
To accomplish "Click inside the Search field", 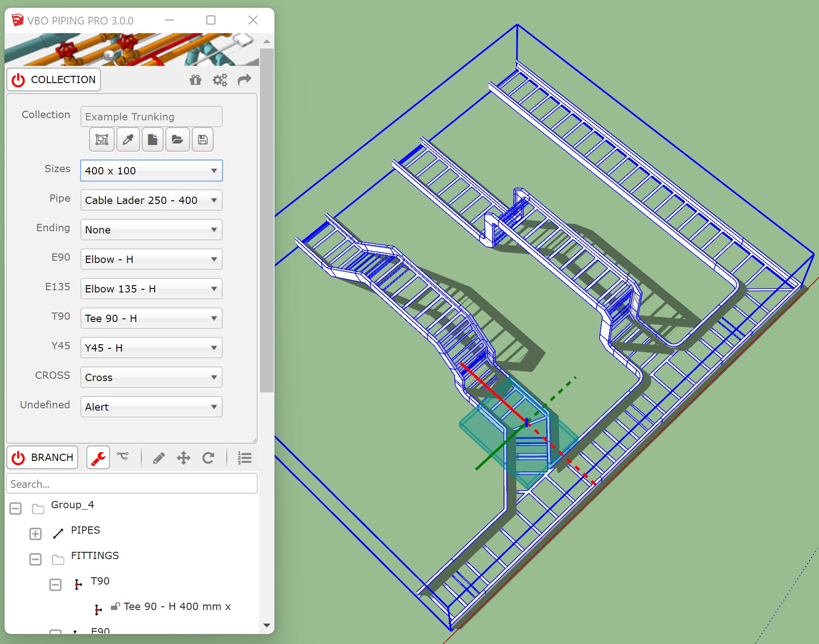I will (x=132, y=483).
